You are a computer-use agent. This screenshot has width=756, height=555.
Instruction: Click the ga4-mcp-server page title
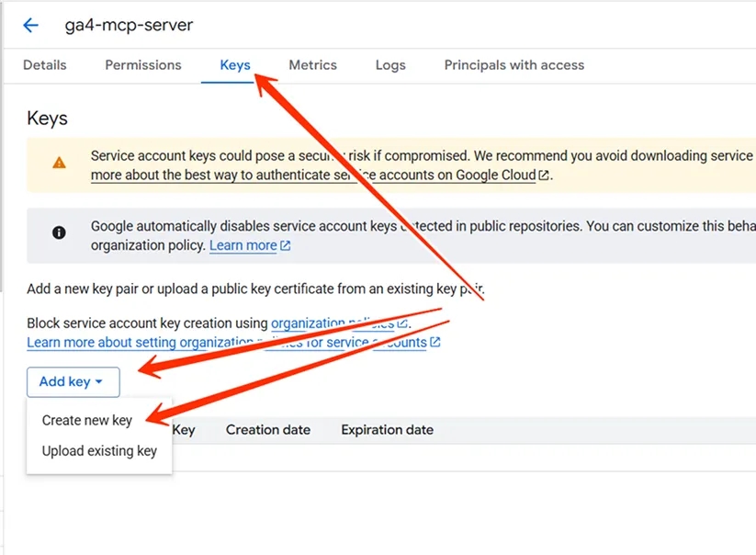point(129,25)
